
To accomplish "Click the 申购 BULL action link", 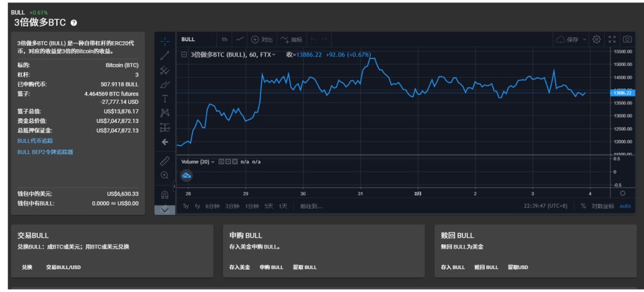I will pyautogui.click(x=271, y=268).
